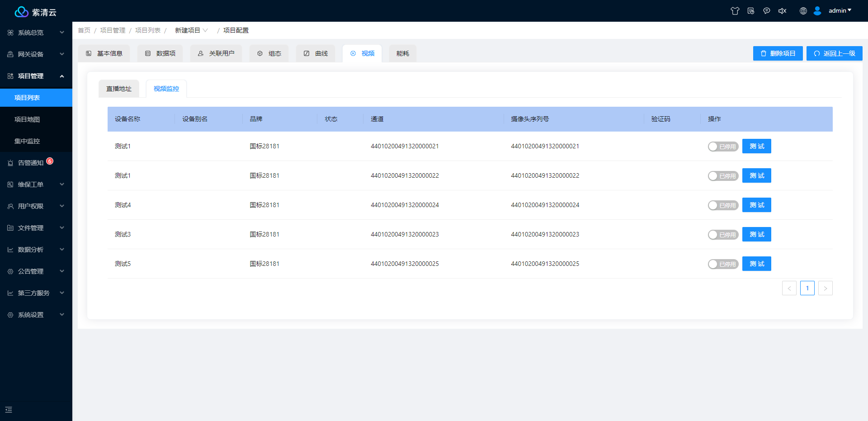The height and width of the screenshot is (421, 868).
Task: Switch to the 视频 tab
Action: point(362,53)
